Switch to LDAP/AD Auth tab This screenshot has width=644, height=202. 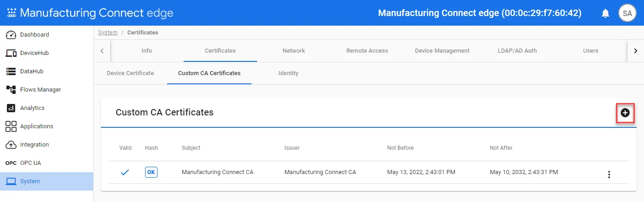point(517,51)
